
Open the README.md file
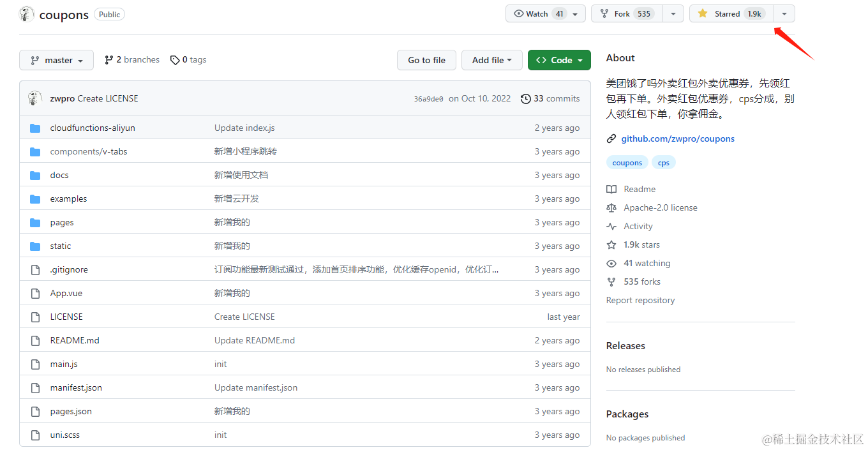coord(75,341)
